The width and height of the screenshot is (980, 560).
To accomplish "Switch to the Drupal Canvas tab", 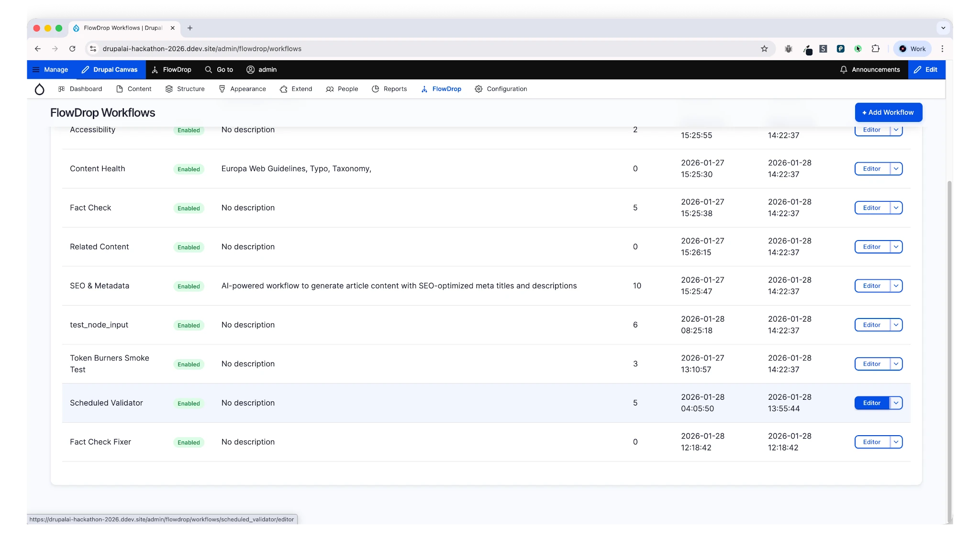I will click(x=110, y=70).
